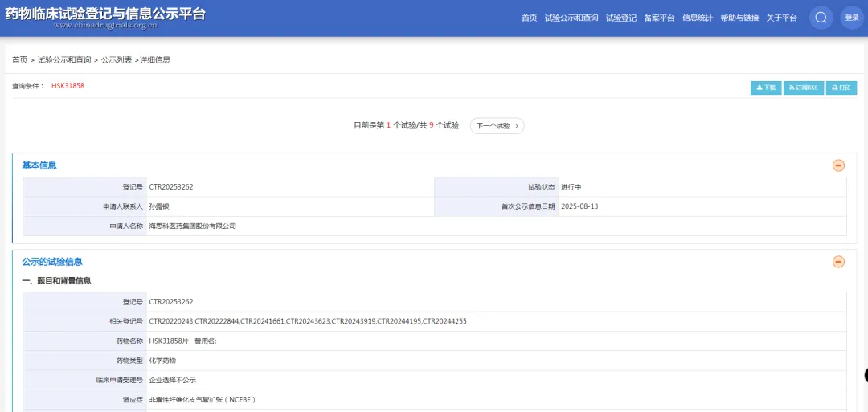Click the 登录 login button

(x=851, y=18)
